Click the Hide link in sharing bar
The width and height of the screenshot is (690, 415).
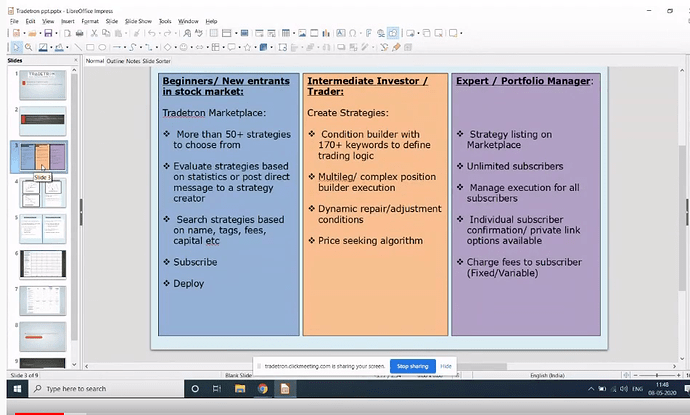[446, 366]
